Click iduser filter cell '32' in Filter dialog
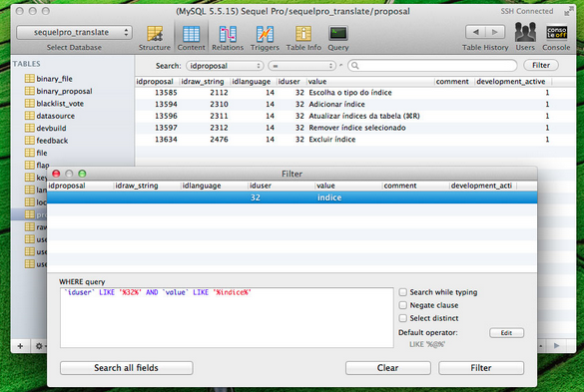Viewport: 584px width, 392px height. (282, 197)
